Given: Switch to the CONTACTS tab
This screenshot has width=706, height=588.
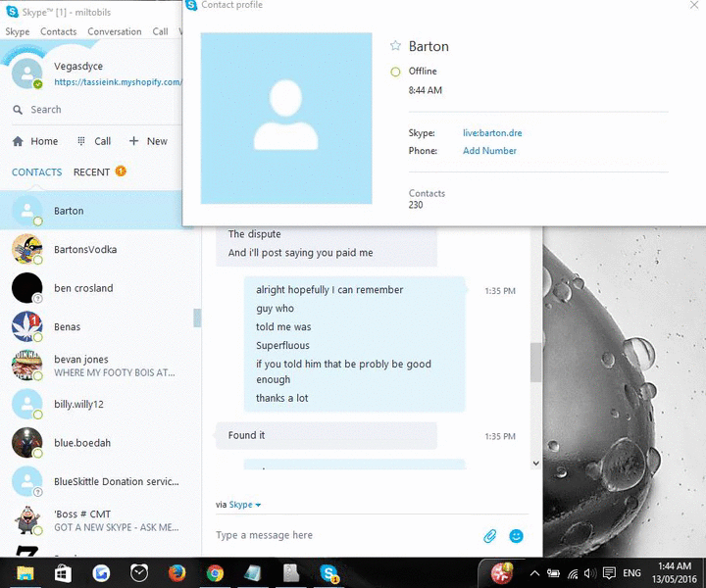Looking at the screenshot, I should [x=37, y=172].
